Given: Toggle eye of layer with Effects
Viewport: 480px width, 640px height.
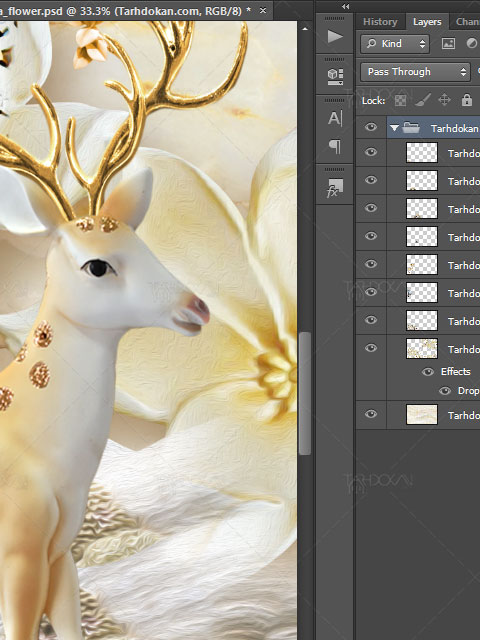Looking at the screenshot, I should coord(371,348).
